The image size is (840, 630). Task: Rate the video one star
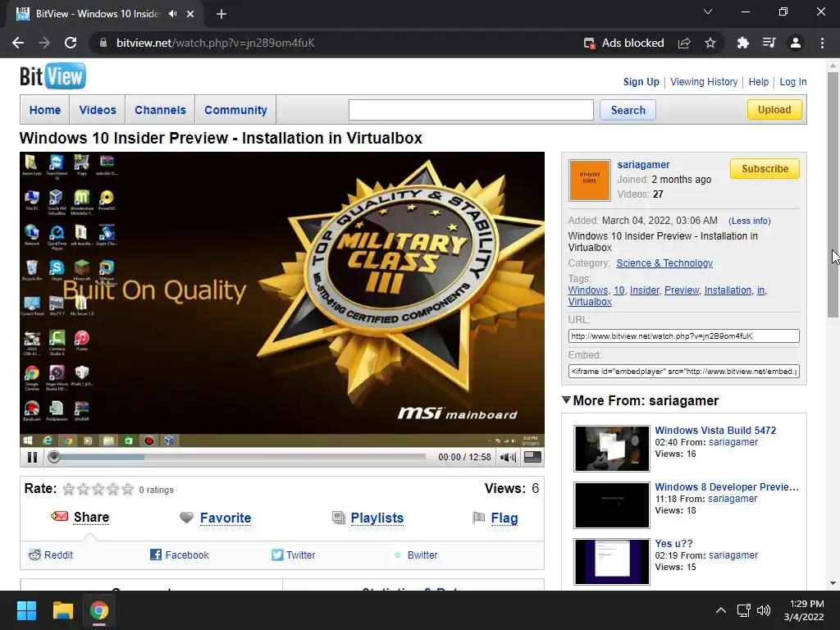coord(69,489)
